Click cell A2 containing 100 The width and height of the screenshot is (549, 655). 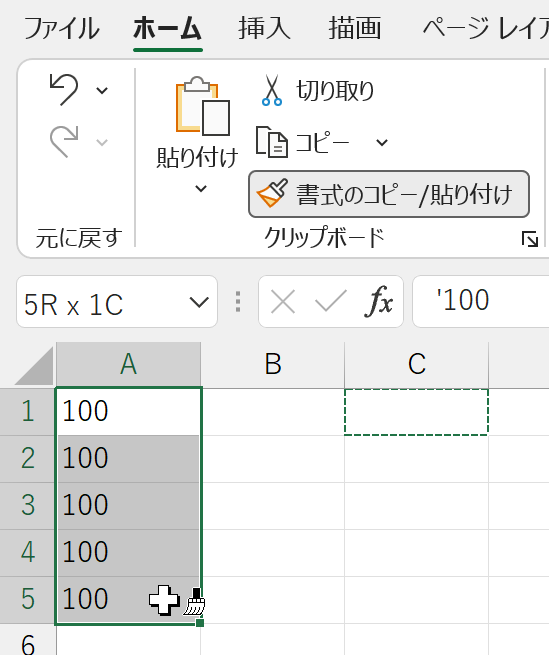pyautogui.click(x=128, y=459)
